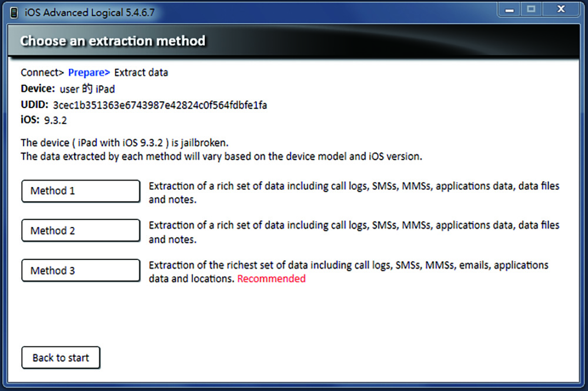This screenshot has width=588, height=391.
Task: Click the Method 1 description text
Action: click(354, 193)
